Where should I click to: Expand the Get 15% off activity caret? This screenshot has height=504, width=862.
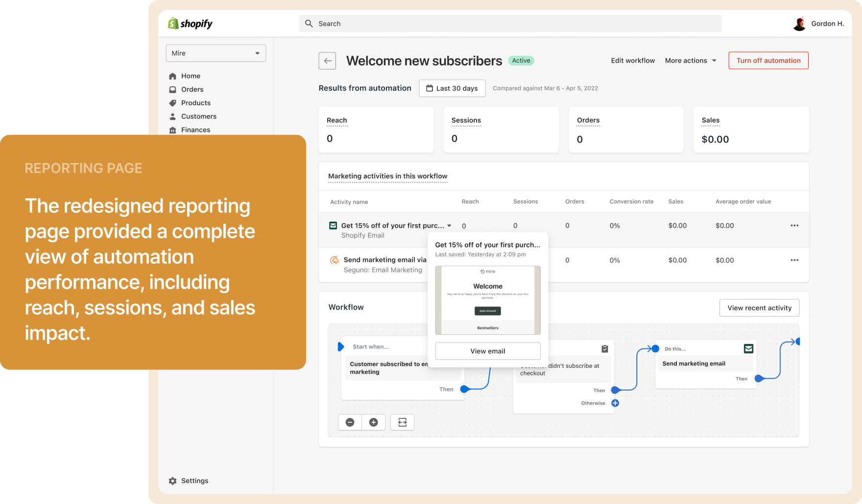449,226
